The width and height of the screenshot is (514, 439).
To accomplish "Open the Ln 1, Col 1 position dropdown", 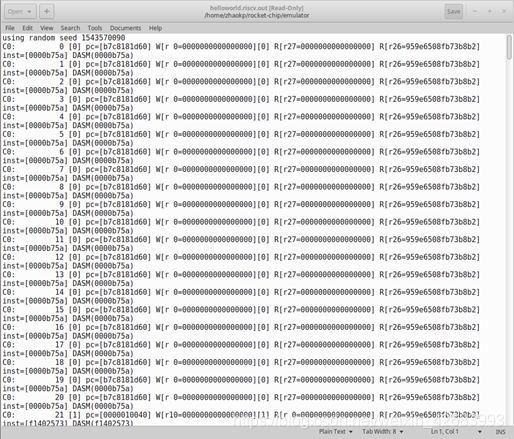I will pyautogui.click(x=456, y=432).
